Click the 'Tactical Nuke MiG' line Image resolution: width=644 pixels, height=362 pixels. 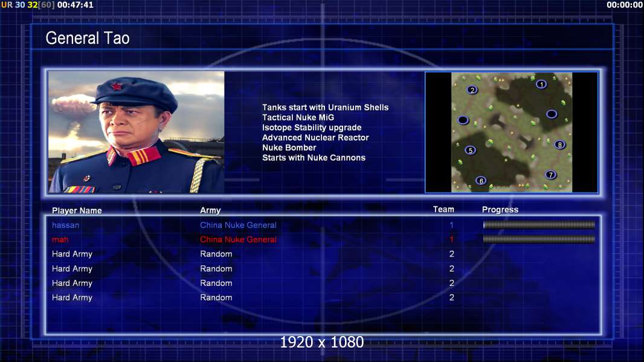click(x=298, y=117)
